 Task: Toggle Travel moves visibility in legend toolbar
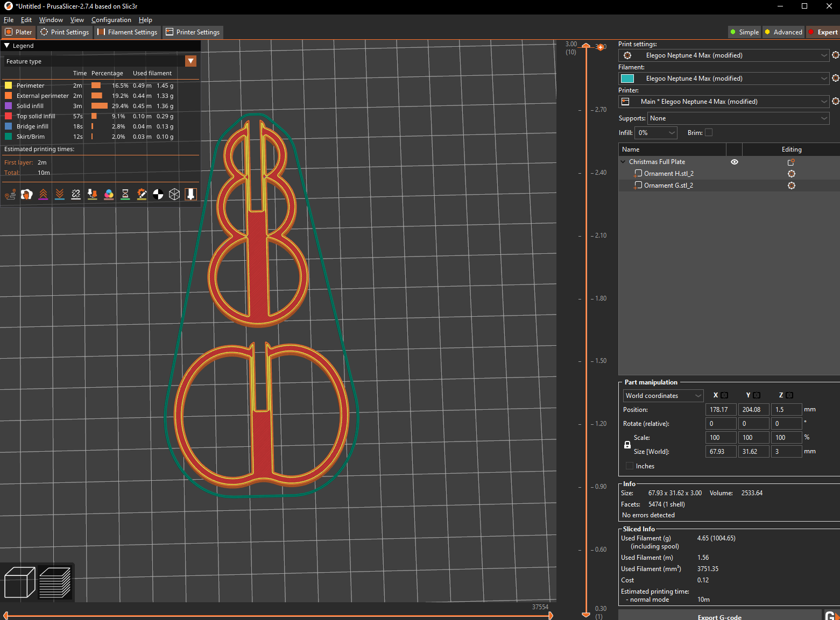pos(10,195)
